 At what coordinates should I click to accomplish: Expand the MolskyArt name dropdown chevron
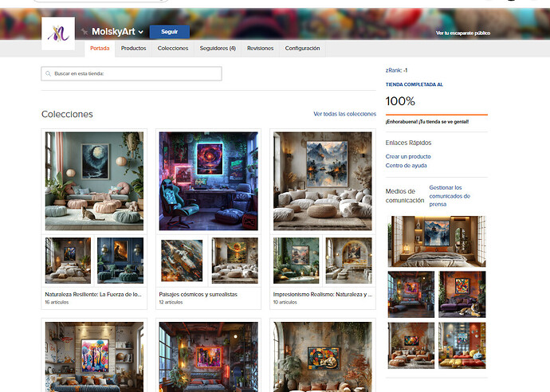[x=140, y=32]
